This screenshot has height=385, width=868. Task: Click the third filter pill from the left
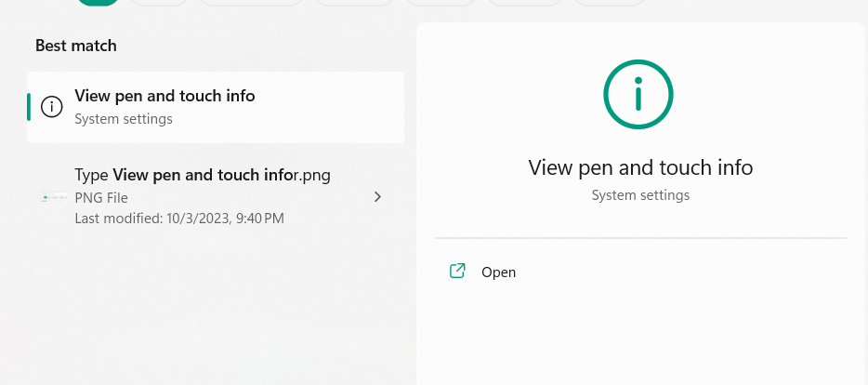click(x=251, y=2)
